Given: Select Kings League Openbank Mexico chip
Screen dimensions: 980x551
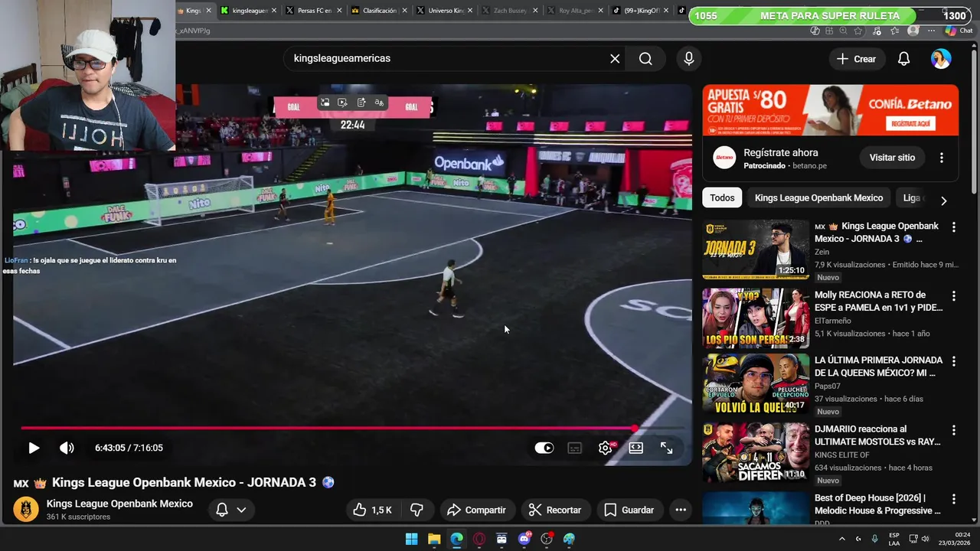Looking at the screenshot, I should 818,197.
